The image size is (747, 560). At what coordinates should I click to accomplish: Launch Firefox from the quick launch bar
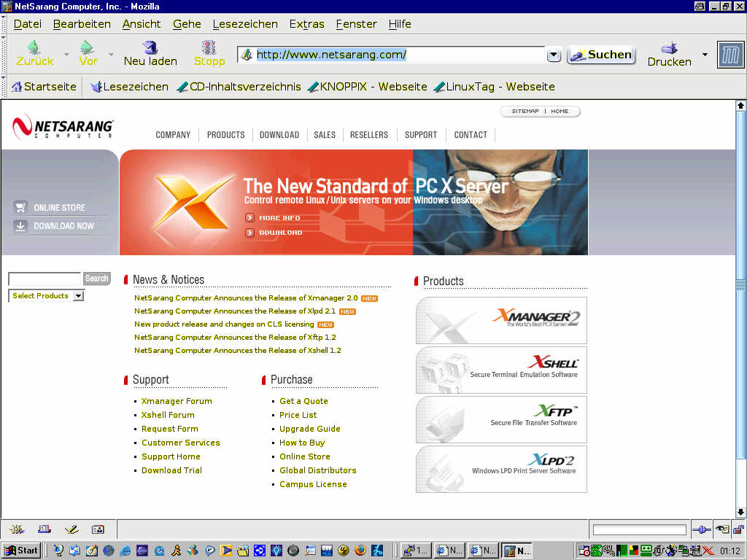point(360,551)
